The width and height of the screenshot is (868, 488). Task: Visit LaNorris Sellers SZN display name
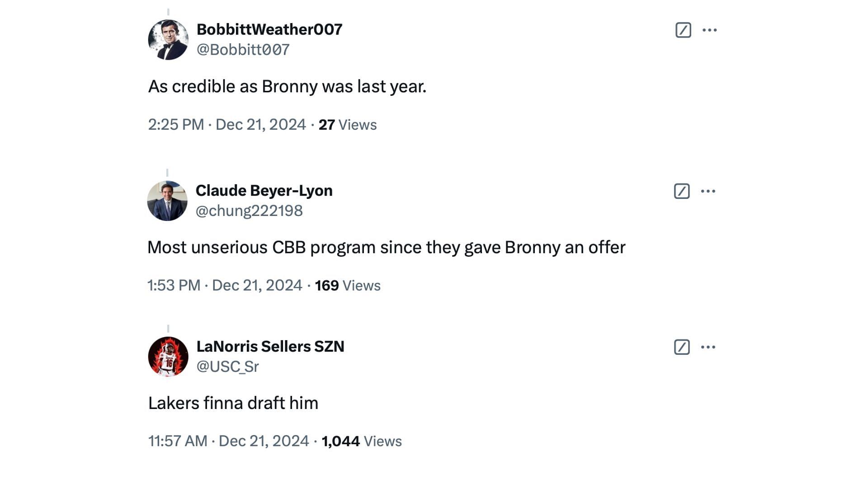270,347
